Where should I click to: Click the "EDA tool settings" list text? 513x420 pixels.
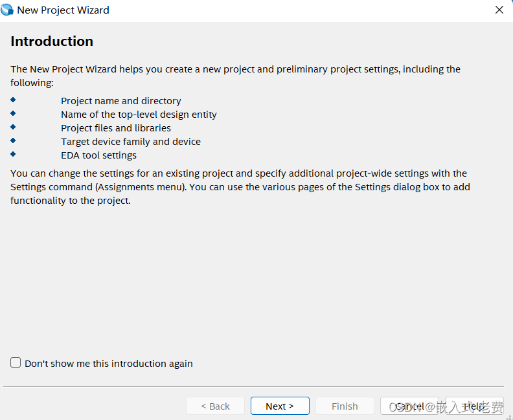point(98,155)
